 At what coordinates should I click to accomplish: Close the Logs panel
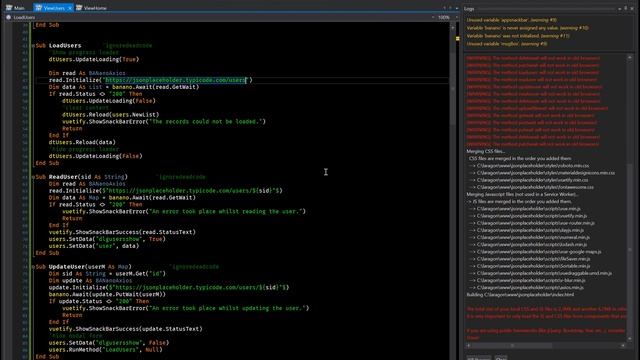coord(633,8)
